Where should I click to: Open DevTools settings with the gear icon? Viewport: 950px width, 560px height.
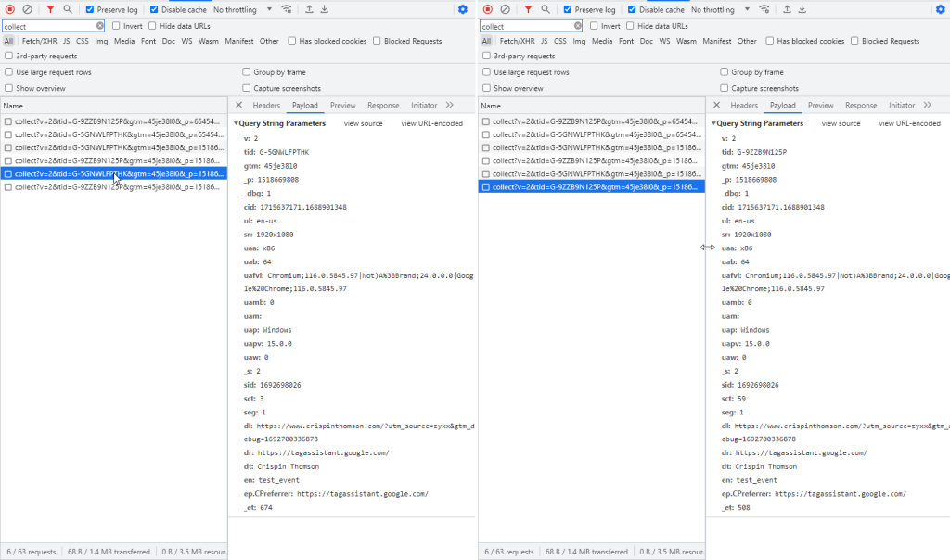click(x=462, y=8)
